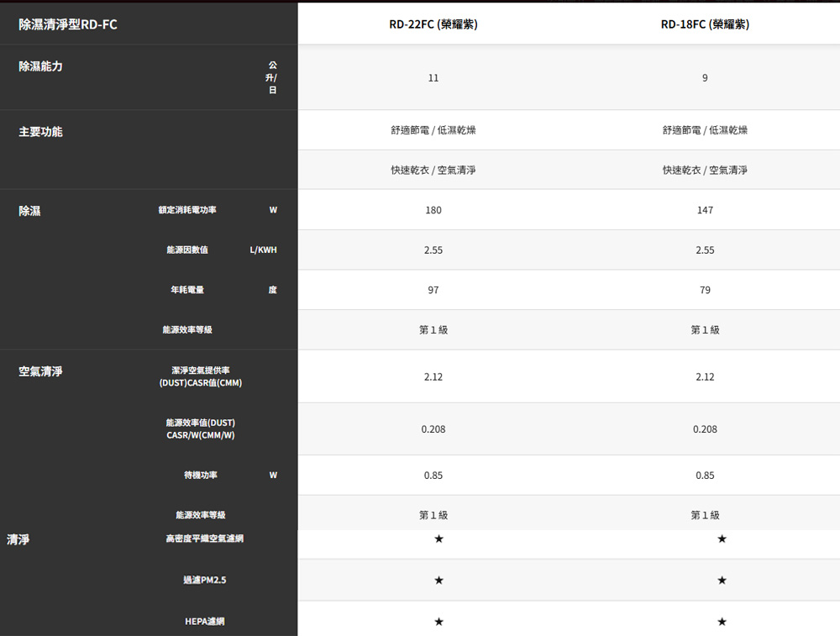Image resolution: width=840 pixels, height=636 pixels.
Task: Click the 待機功率 row label
Action: coord(201,476)
